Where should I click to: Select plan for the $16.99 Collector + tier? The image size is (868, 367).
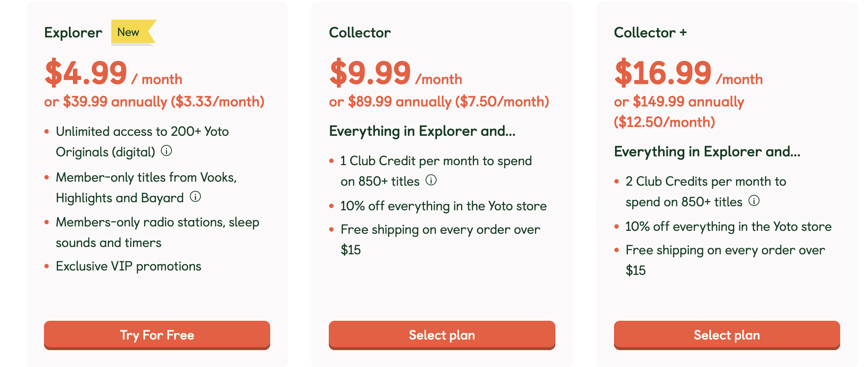[x=727, y=335]
